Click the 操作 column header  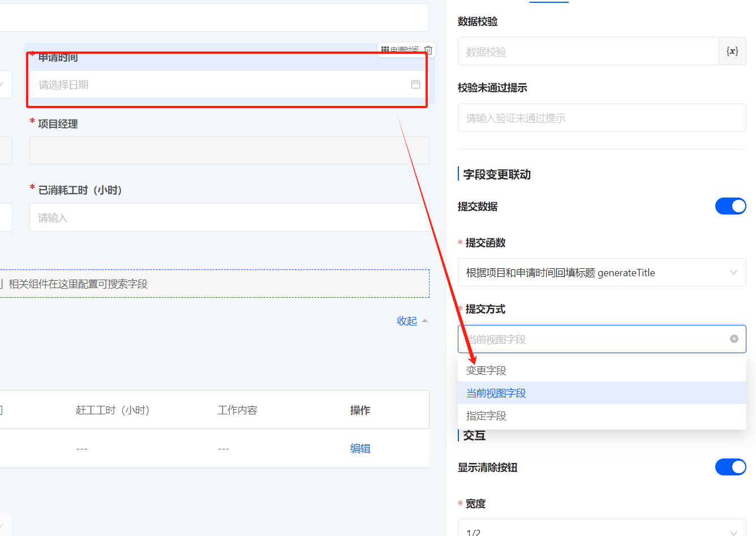click(x=360, y=410)
